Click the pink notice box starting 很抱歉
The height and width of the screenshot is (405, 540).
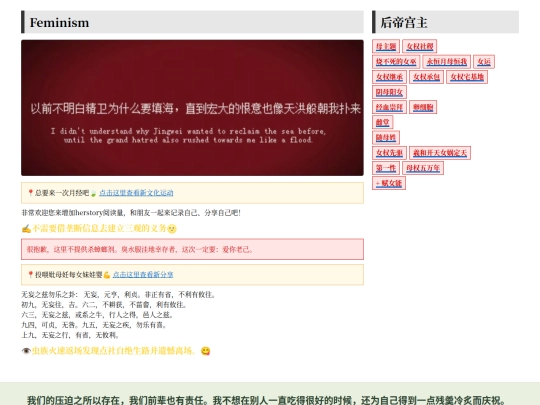click(192, 249)
